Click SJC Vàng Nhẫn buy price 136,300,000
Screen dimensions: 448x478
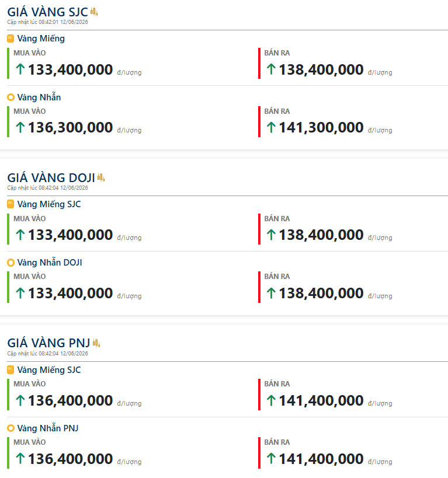click(71, 127)
